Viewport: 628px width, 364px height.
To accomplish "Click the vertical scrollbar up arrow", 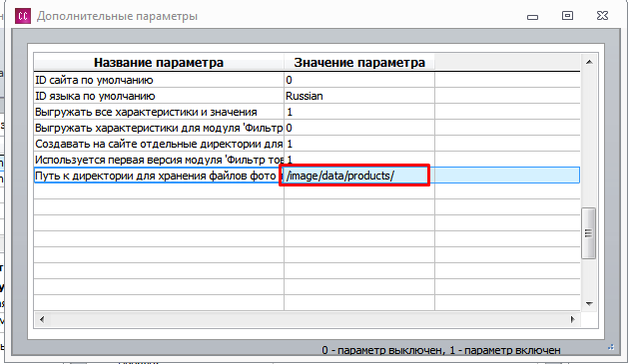I will (589, 62).
